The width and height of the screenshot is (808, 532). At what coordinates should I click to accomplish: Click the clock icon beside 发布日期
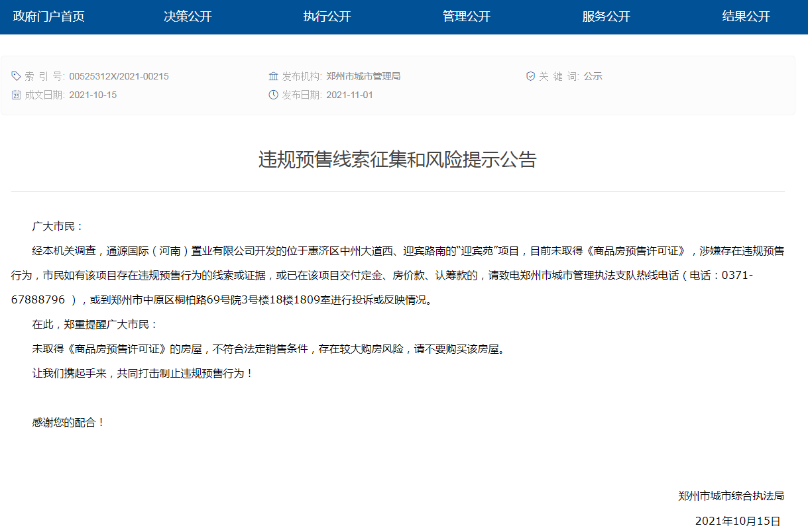(273, 95)
